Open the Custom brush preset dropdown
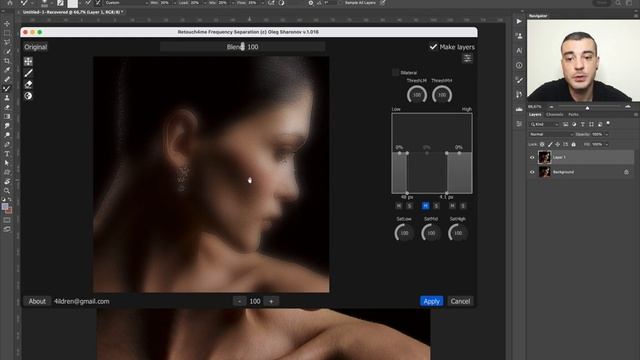Viewport: 640px width, 360px height. [x=127, y=3]
